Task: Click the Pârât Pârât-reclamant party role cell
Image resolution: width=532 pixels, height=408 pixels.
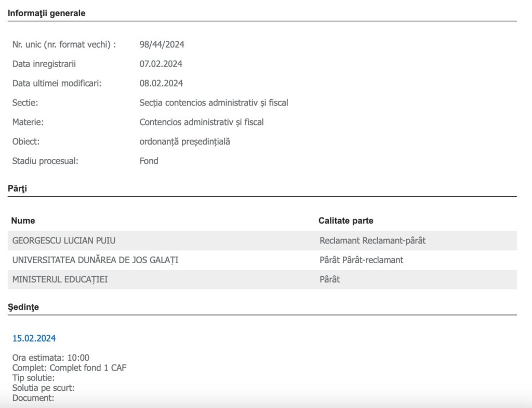Action: (x=362, y=260)
